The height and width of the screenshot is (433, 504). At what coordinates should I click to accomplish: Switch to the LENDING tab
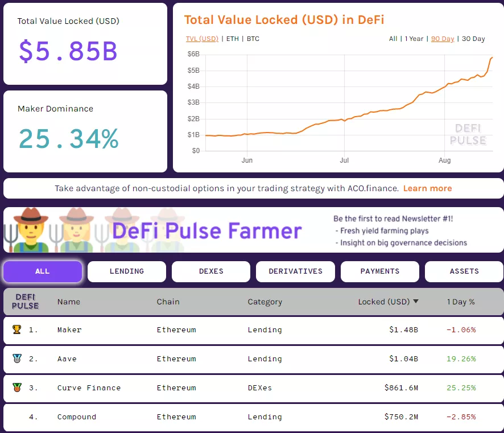tap(126, 271)
